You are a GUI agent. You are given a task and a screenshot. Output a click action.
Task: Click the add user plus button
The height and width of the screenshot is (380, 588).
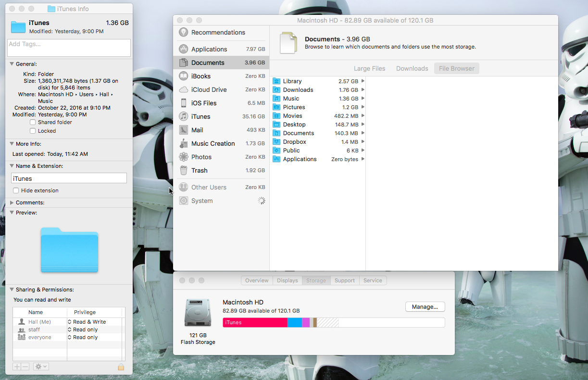coord(17,367)
